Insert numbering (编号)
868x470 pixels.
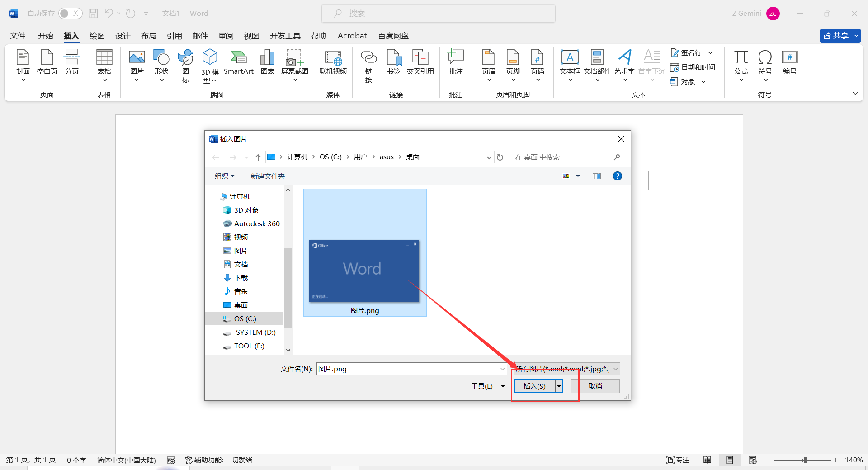click(790, 62)
